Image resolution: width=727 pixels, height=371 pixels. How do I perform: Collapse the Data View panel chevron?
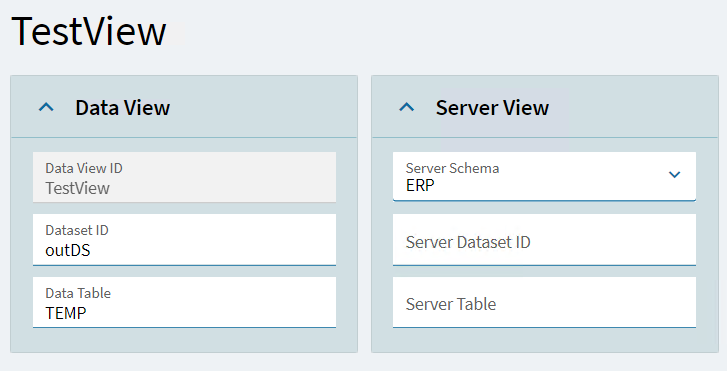point(46,108)
